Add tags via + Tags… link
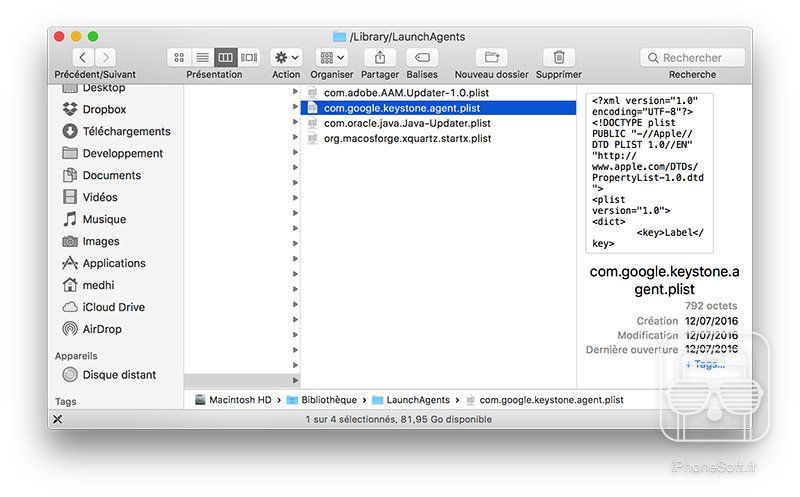The width and height of the screenshot is (800, 497). 705,364
